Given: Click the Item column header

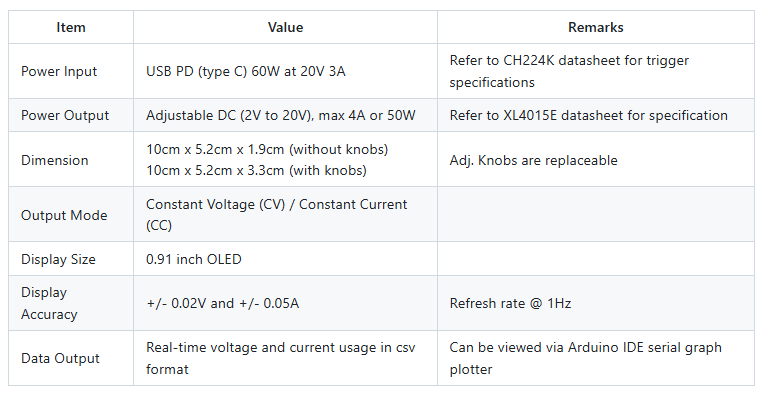Looking at the screenshot, I should pos(71,27).
